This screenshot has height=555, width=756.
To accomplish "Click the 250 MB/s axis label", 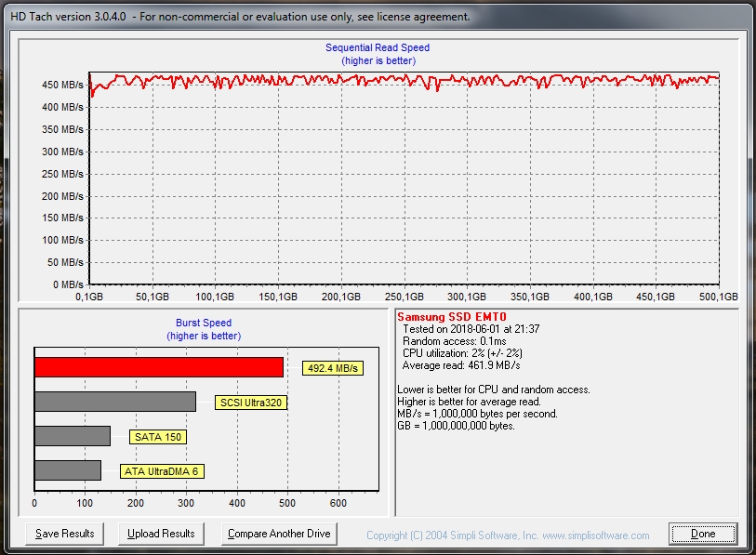I will point(62,174).
